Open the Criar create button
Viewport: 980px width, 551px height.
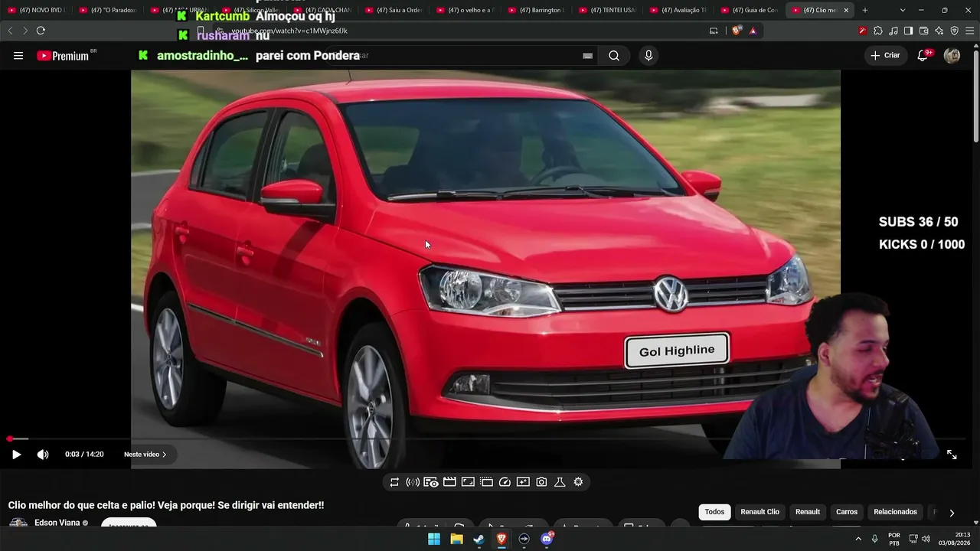pos(885,56)
